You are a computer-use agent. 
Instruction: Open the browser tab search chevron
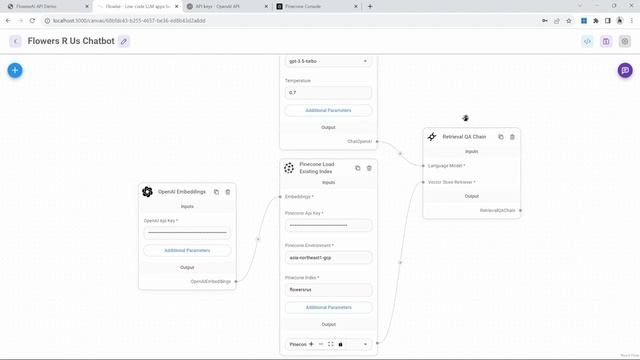tap(580, 6)
